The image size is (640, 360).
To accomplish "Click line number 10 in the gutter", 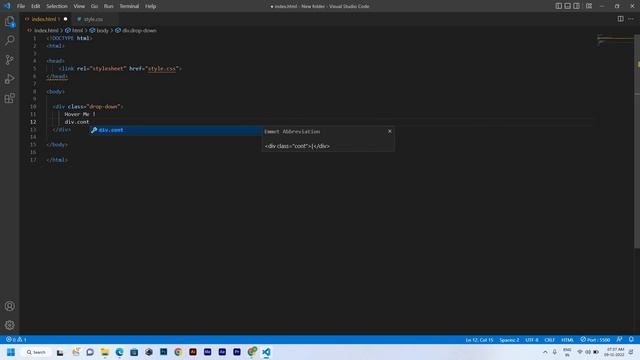I will (33, 107).
